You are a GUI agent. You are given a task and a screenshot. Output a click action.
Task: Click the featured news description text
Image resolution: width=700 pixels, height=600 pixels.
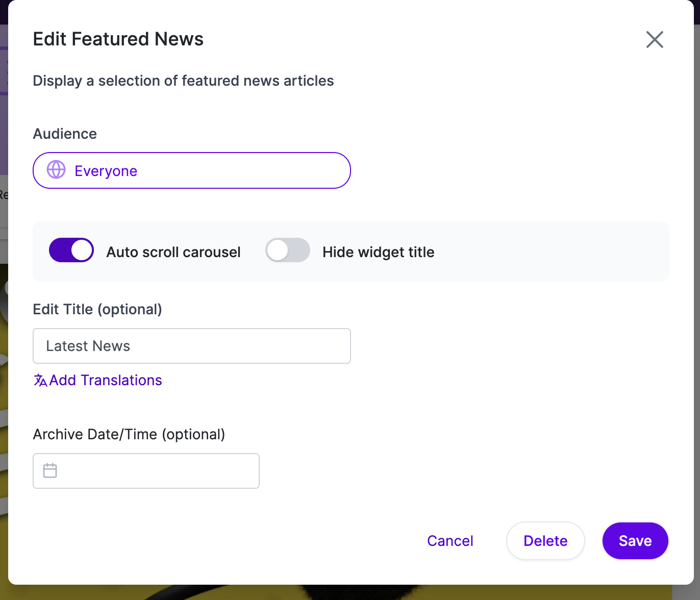click(184, 81)
